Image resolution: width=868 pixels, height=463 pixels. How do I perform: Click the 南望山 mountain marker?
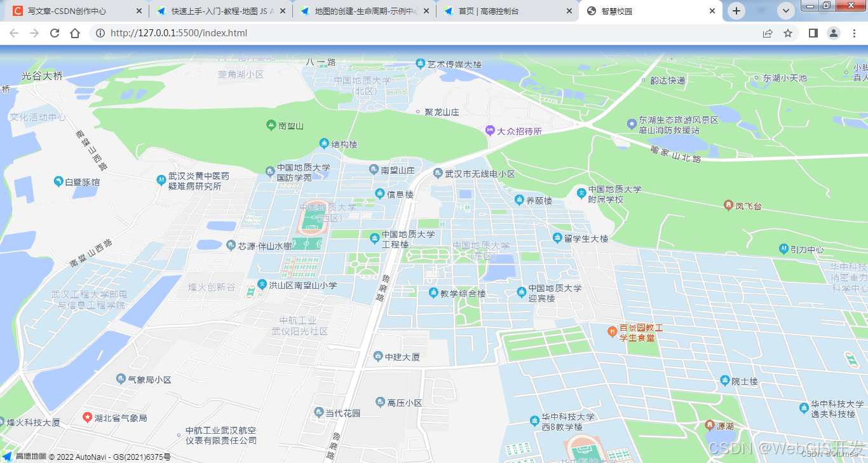(271, 125)
